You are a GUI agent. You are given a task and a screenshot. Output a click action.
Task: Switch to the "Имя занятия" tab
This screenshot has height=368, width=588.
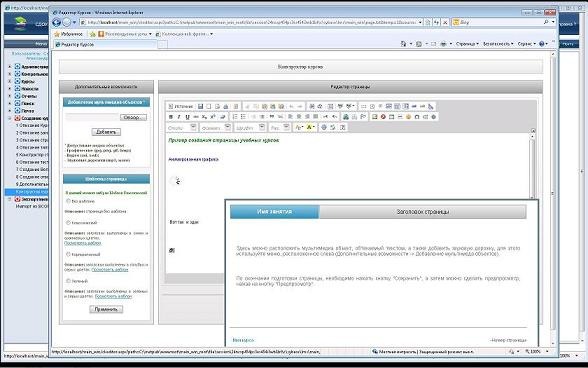(x=274, y=212)
